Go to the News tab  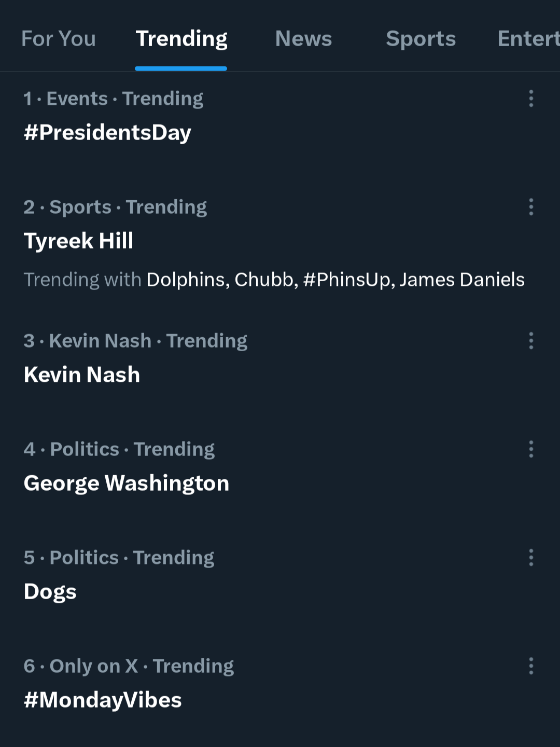(x=303, y=39)
